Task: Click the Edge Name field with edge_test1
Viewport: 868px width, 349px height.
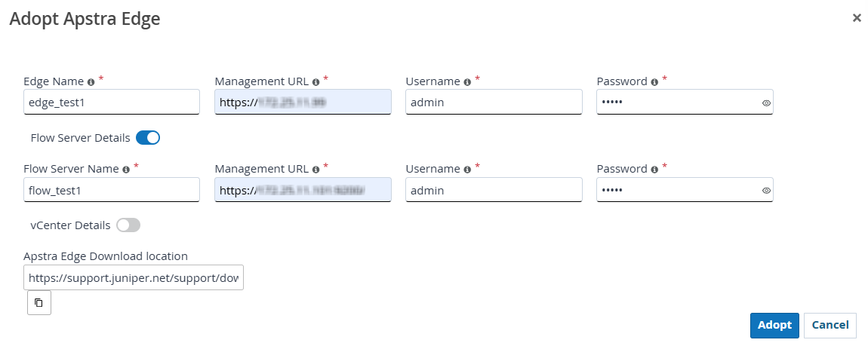Action: tap(111, 103)
